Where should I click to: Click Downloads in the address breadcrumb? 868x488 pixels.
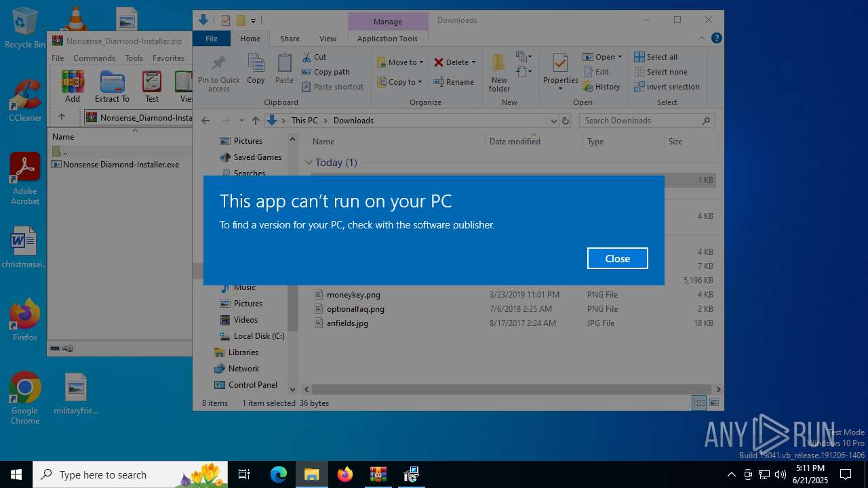(353, 121)
